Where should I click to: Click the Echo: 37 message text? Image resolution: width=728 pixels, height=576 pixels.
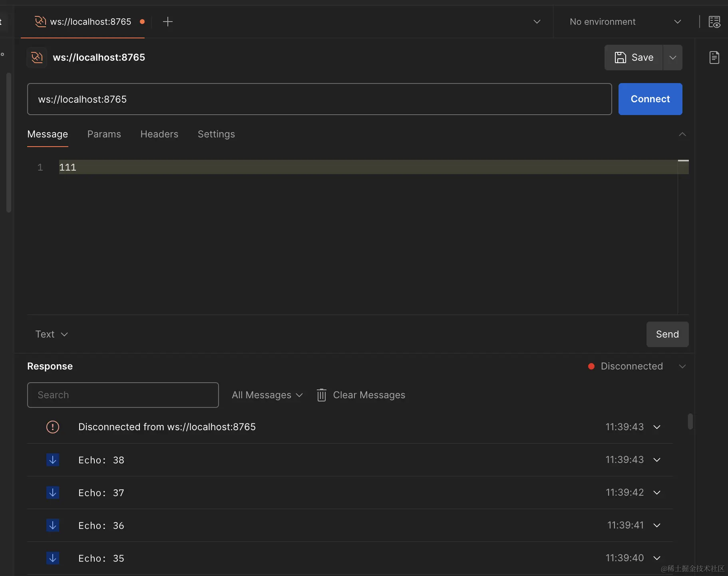pos(101,493)
